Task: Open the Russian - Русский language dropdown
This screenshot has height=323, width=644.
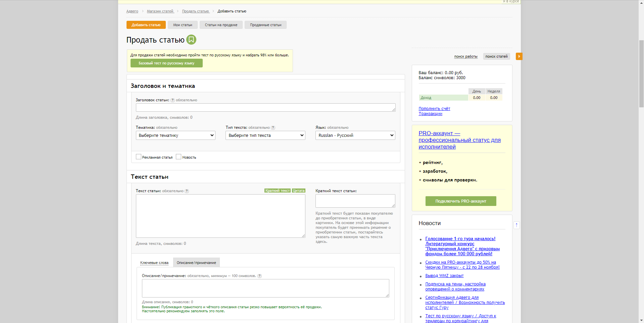Action: pyautogui.click(x=355, y=135)
